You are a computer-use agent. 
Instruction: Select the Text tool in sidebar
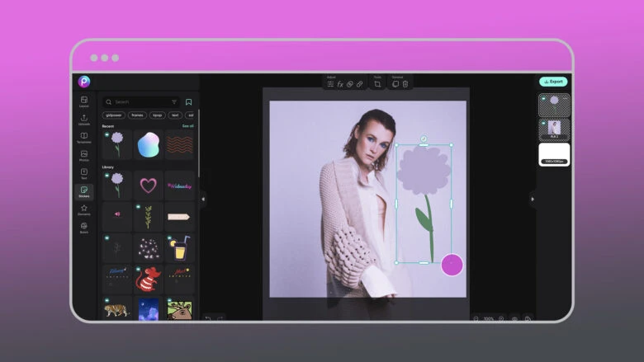click(83, 174)
